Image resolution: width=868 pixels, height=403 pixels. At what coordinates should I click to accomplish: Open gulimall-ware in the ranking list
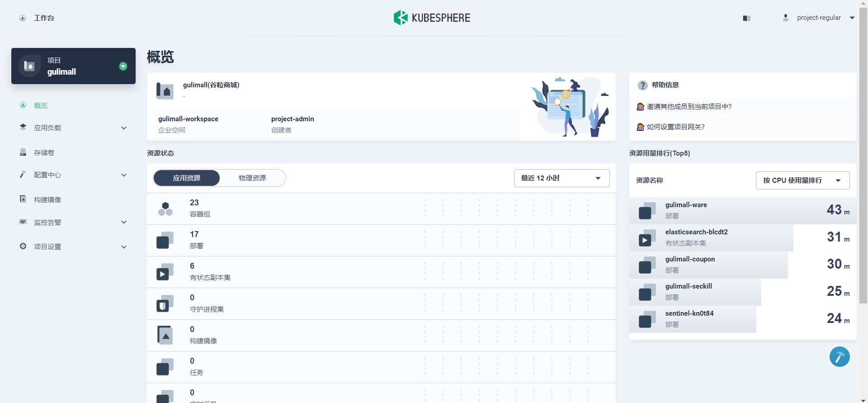pos(743,211)
